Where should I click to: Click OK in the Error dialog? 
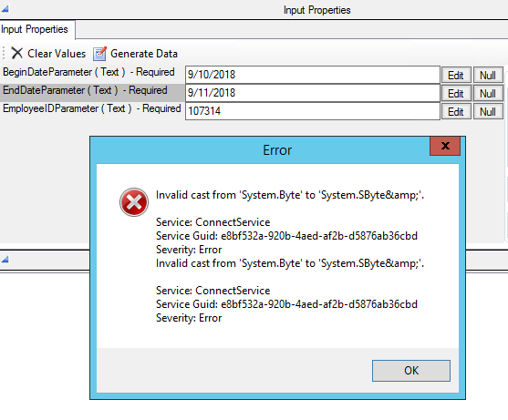[411, 371]
